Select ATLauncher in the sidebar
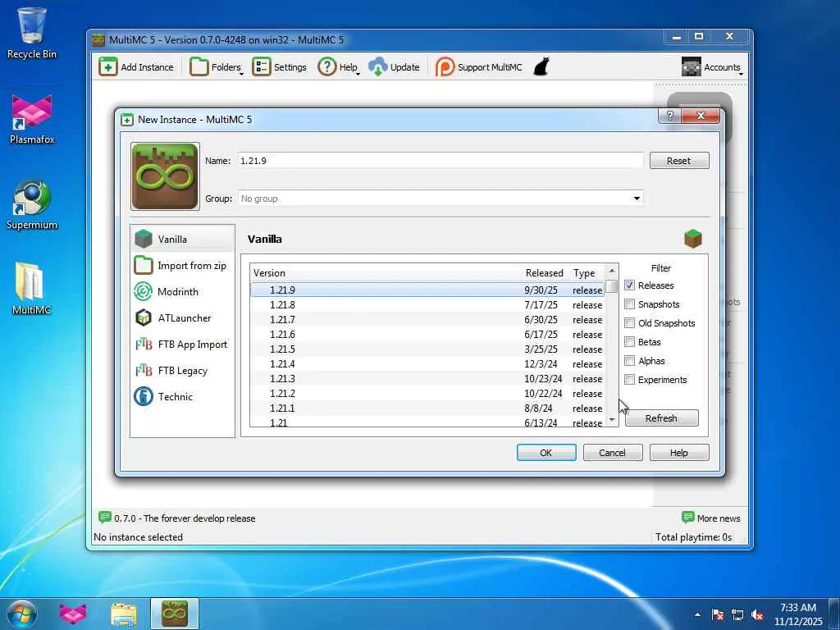 [182, 317]
